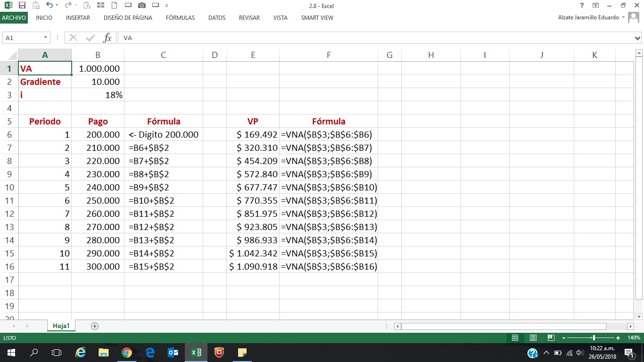This screenshot has height=362, width=644.
Task: Undo the last action
Action: [x=50, y=6]
